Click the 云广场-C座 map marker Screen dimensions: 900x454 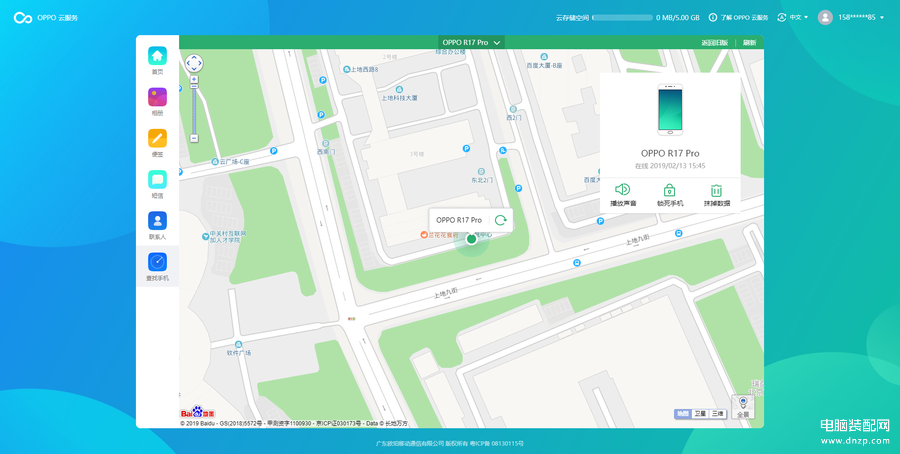pyautogui.click(x=215, y=162)
